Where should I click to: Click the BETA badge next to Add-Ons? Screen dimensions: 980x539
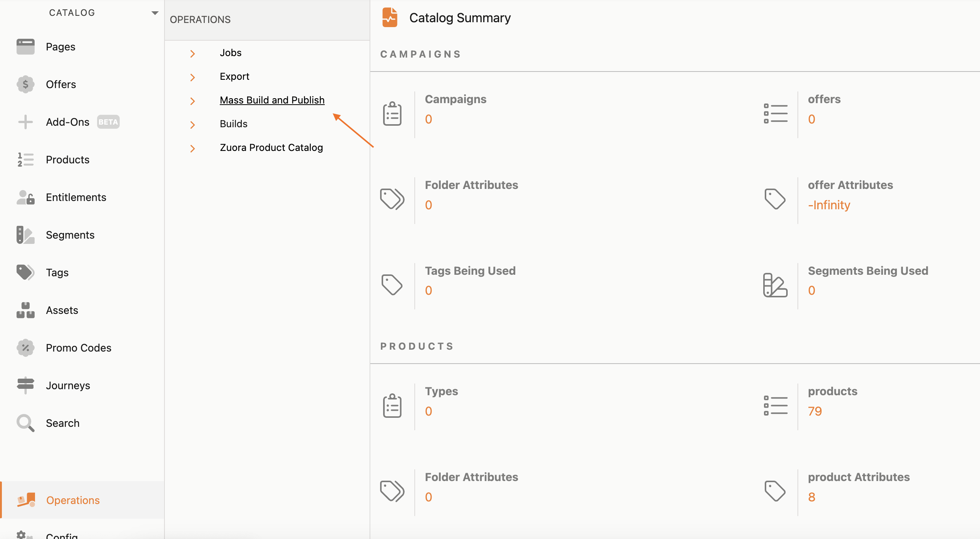click(108, 122)
